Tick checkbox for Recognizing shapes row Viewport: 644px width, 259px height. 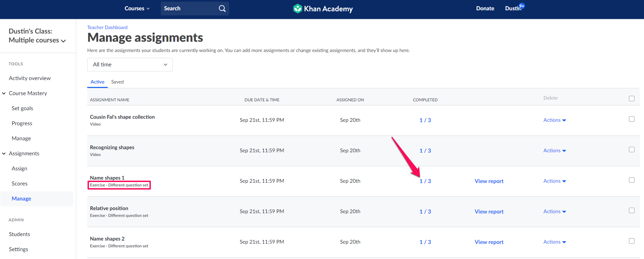click(x=632, y=150)
